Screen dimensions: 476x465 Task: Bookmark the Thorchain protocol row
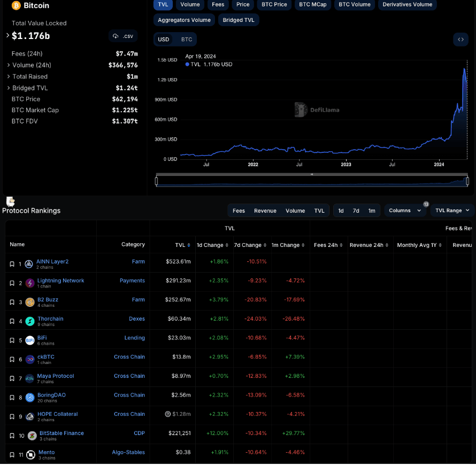[x=12, y=321]
